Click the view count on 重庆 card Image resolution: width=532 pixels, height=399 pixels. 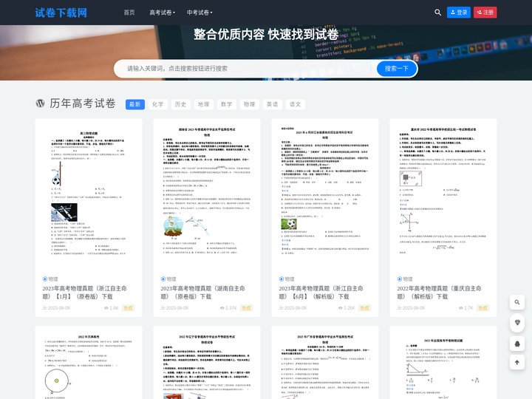[x=465, y=308]
